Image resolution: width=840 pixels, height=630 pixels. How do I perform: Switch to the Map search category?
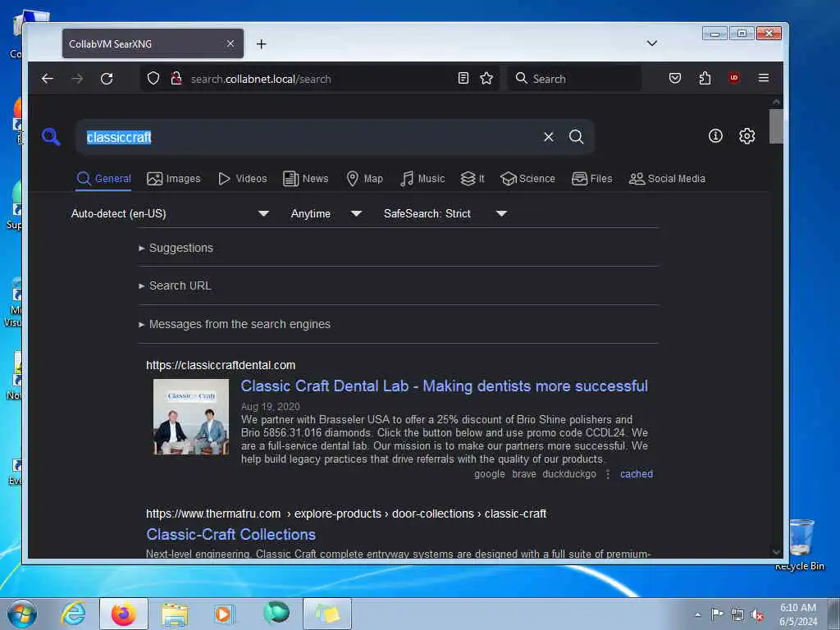[364, 179]
